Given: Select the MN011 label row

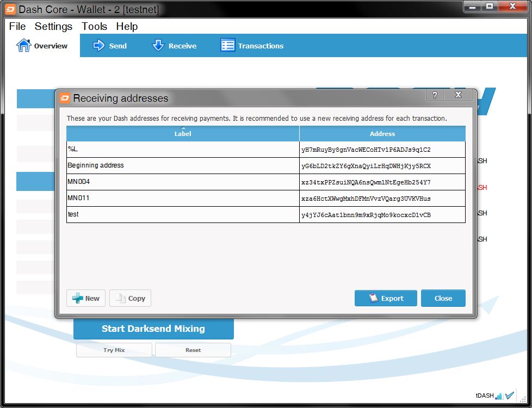Looking at the screenshot, I should tap(183, 198).
